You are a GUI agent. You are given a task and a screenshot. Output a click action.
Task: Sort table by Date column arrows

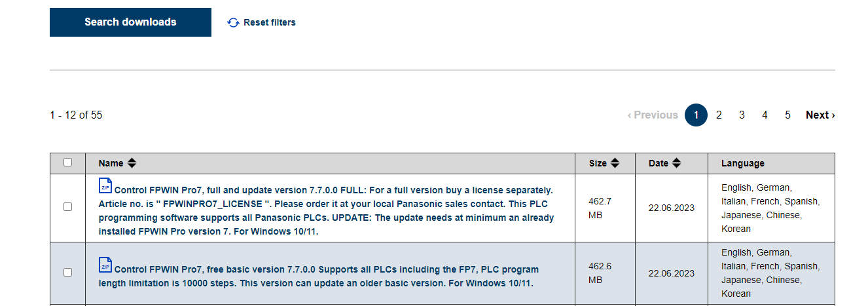677,163
